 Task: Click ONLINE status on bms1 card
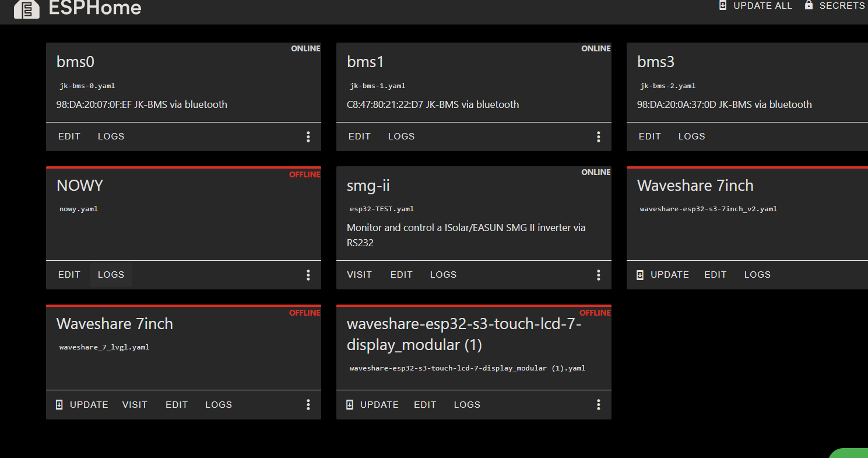pos(596,48)
